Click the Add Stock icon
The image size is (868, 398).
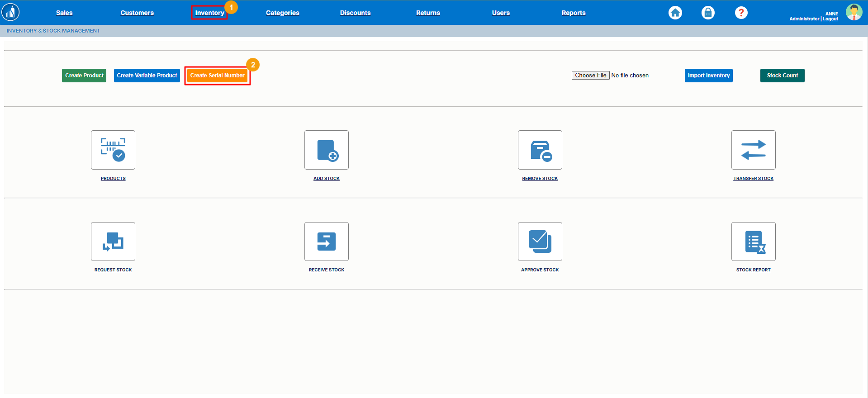click(x=327, y=150)
